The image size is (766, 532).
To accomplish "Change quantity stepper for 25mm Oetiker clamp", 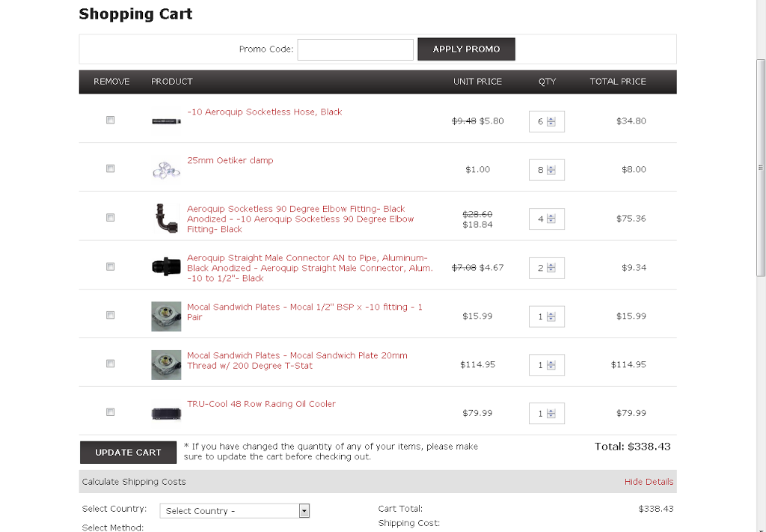I will click(x=551, y=170).
